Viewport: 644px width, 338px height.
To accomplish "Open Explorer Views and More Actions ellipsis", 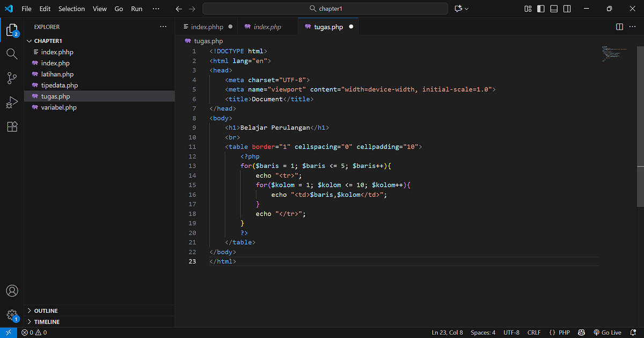I will 163,26.
